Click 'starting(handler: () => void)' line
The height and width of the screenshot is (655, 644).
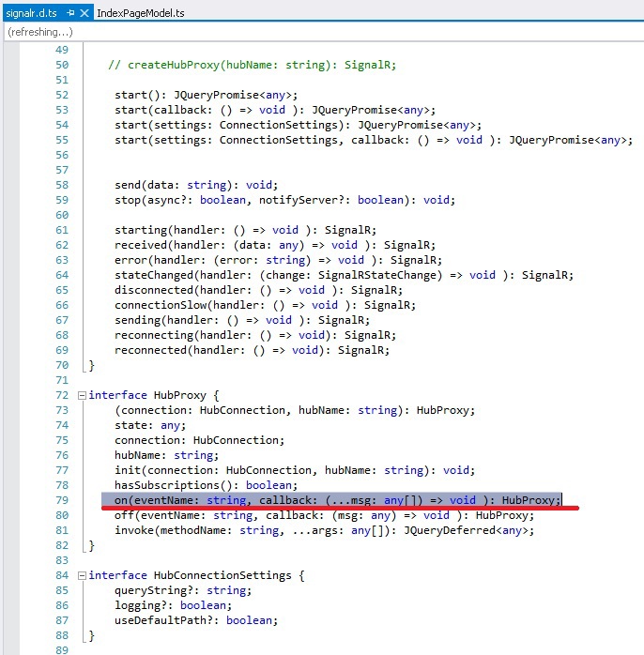[245, 230]
